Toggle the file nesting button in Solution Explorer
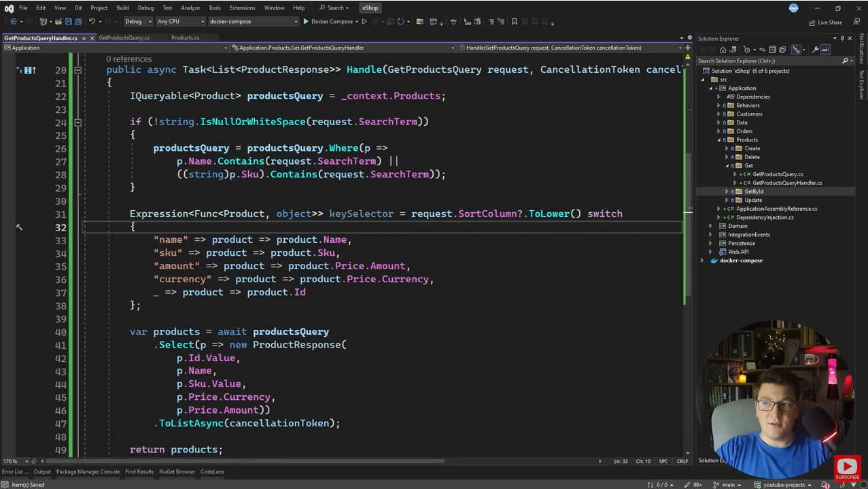Screen dimensions: 868x489 796,50
